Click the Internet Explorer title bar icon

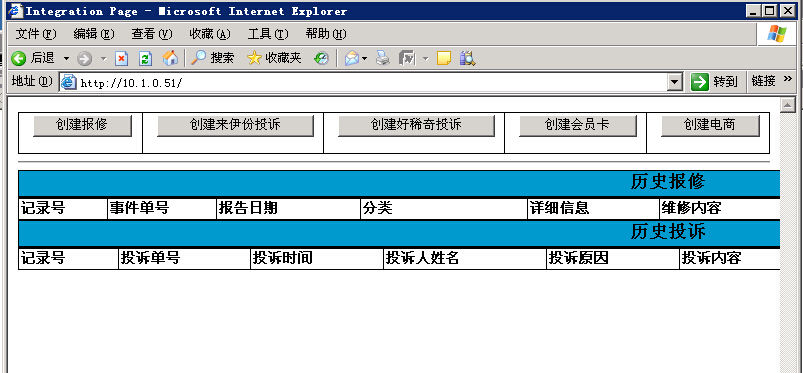[15, 10]
